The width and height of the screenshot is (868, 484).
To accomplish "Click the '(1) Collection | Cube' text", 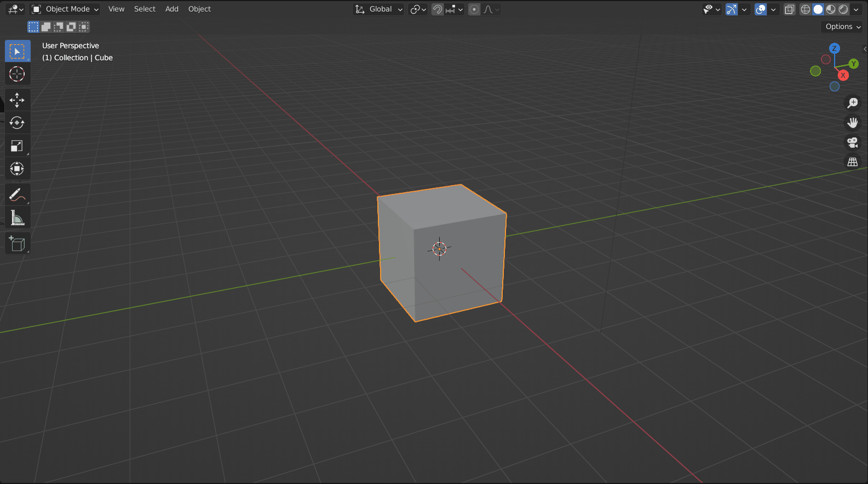I will tap(77, 58).
